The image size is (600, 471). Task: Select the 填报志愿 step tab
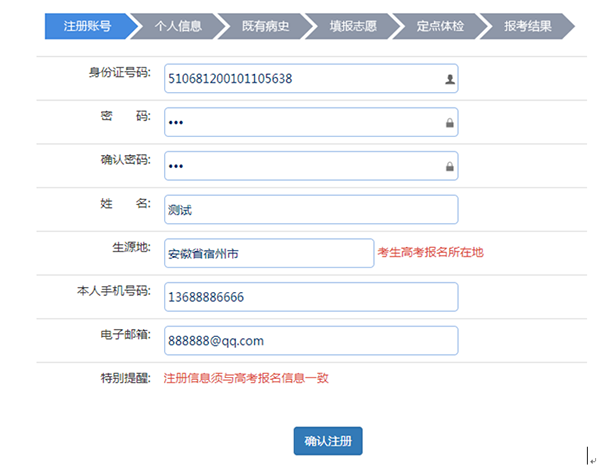pos(352,26)
